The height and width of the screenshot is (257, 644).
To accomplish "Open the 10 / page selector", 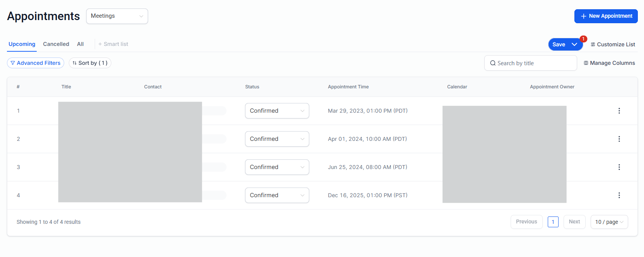I will [x=609, y=222].
